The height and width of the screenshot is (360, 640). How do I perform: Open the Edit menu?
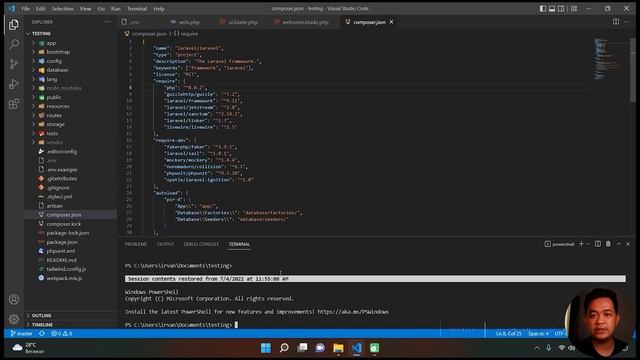point(40,9)
